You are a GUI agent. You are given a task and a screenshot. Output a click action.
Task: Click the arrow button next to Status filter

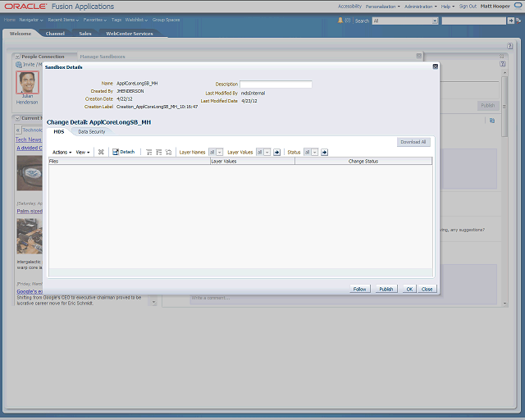point(324,153)
